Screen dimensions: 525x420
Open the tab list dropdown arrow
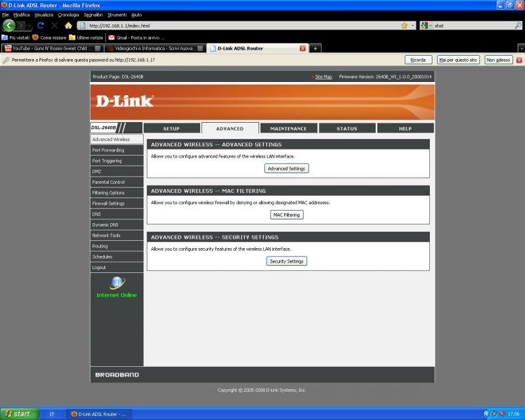pos(521,48)
